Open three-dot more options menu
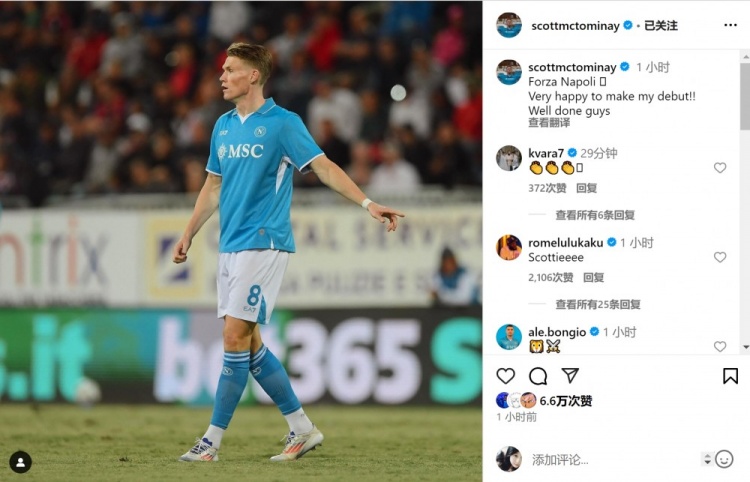Screen dimensions: 750x482 pyautogui.click(x=730, y=25)
